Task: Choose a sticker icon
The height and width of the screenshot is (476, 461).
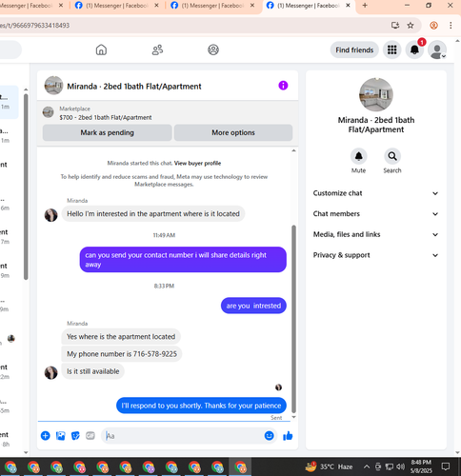Action: coord(75,436)
